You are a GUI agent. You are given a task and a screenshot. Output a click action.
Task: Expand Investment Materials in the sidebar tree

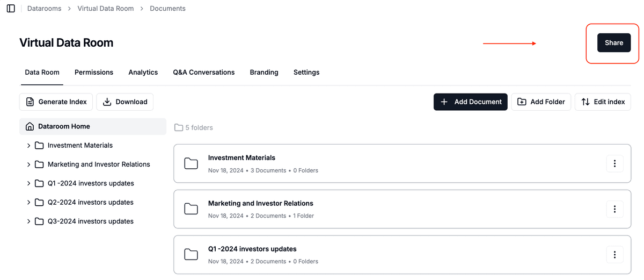coord(28,146)
